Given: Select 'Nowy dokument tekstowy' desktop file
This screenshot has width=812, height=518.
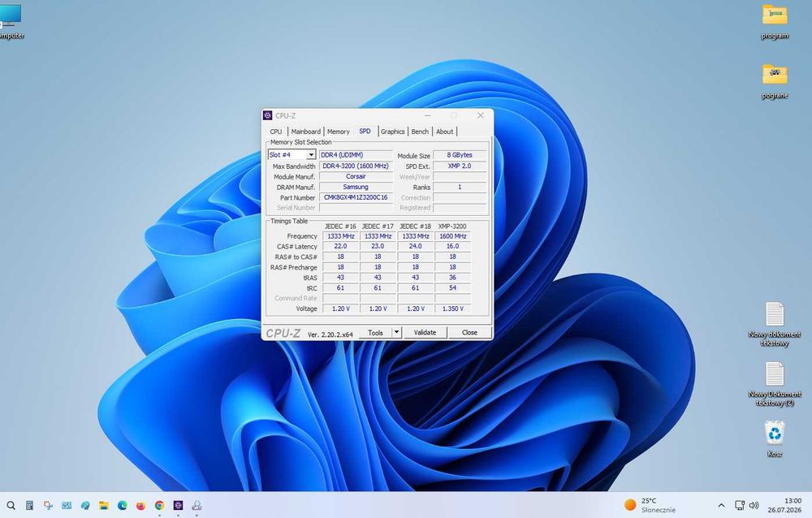Looking at the screenshot, I should 775,324.
